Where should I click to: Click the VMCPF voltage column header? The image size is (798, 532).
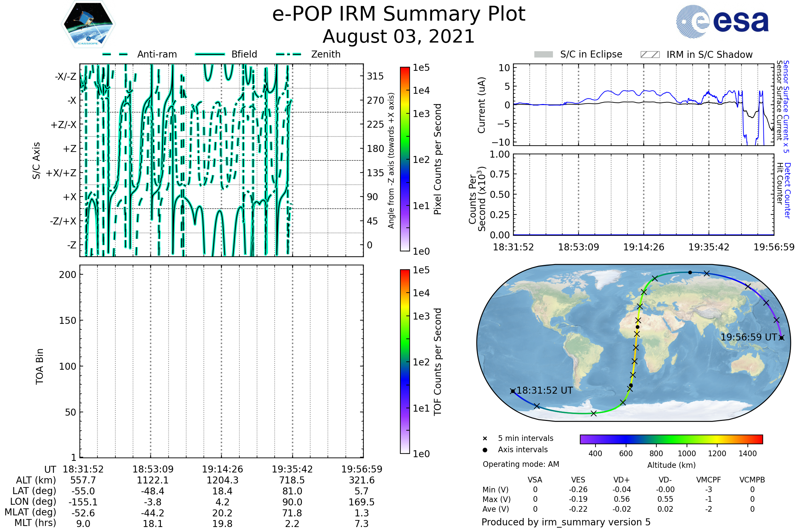(x=709, y=480)
